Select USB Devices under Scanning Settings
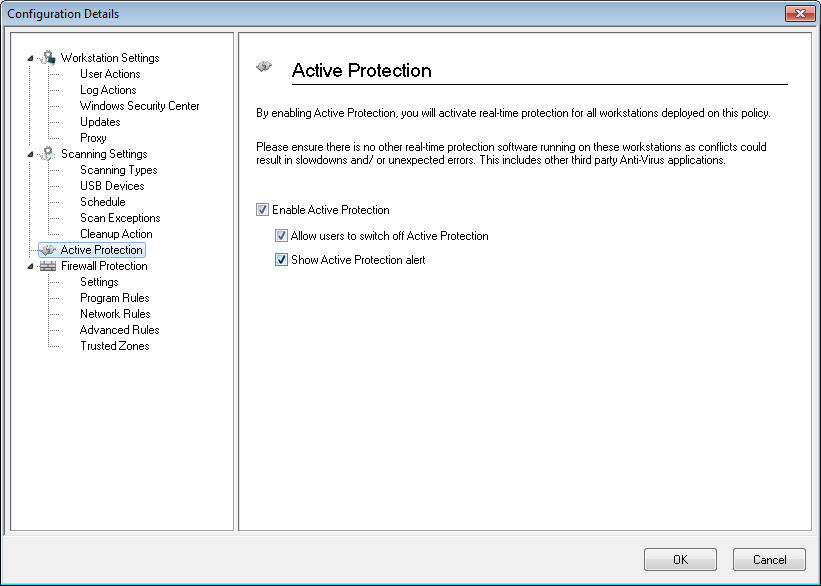 coord(112,186)
